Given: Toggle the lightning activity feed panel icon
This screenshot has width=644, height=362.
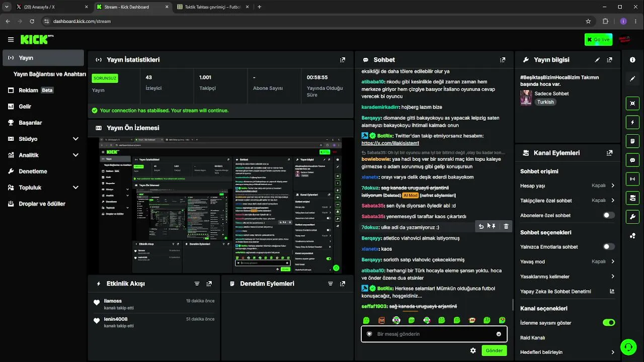Looking at the screenshot, I should click(632, 122).
